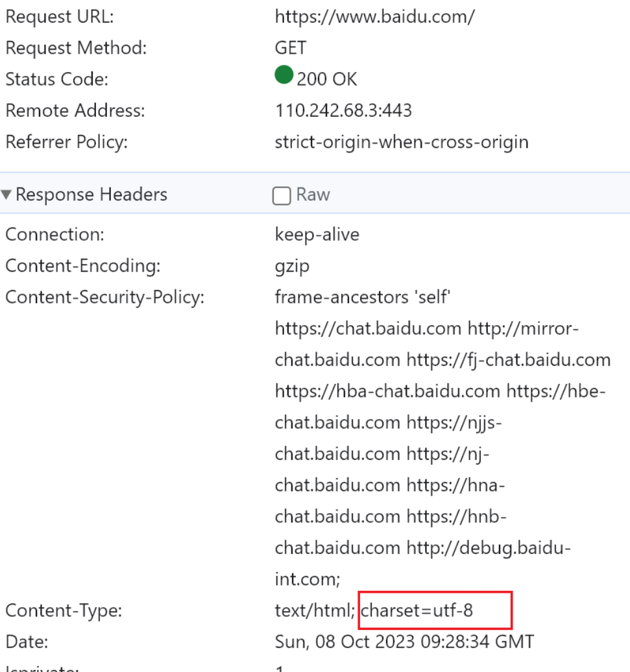Click the Content-Security-Policy header name

click(104, 298)
